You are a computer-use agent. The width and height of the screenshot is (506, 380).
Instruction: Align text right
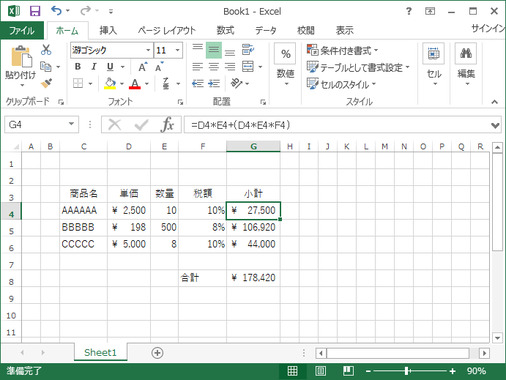pos(230,67)
